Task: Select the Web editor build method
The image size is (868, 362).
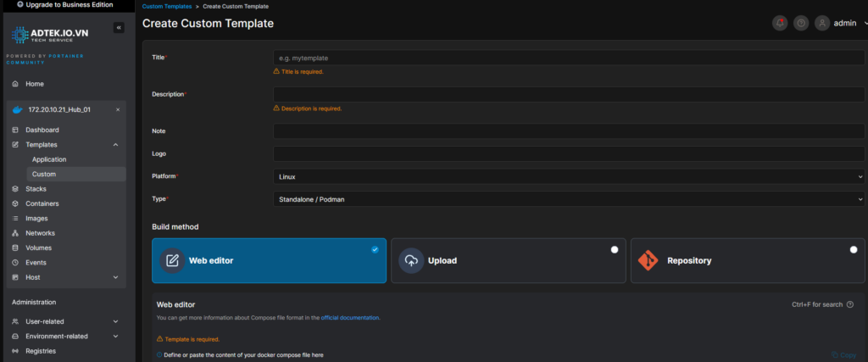Action: coord(269,260)
